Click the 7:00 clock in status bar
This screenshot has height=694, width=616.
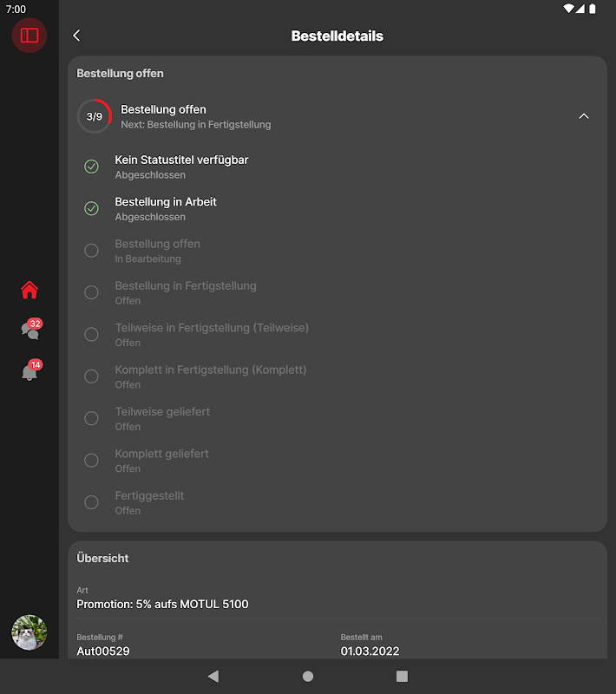pyautogui.click(x=16, y=10)
